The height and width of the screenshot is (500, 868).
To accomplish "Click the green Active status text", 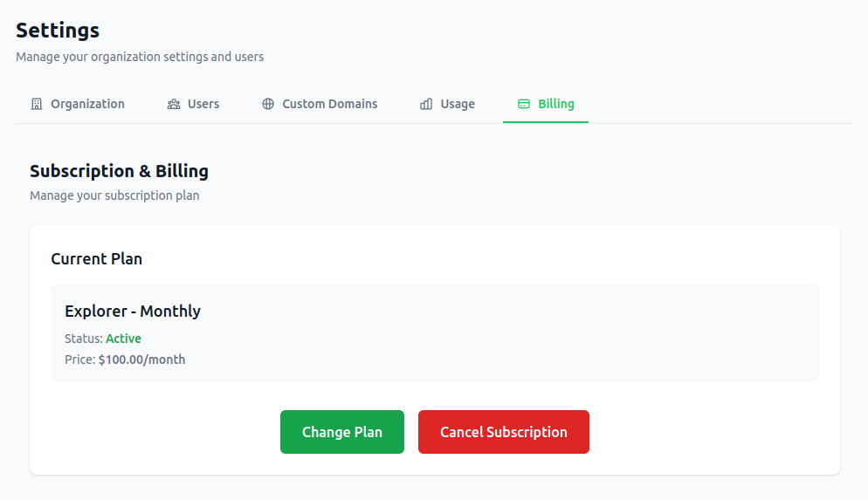I will pos(123,339).
